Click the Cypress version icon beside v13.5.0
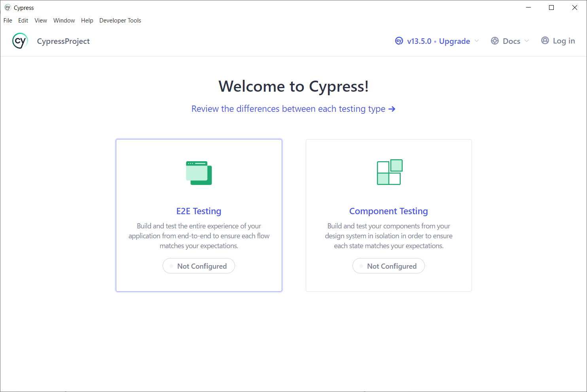 [x=399, y=41]
